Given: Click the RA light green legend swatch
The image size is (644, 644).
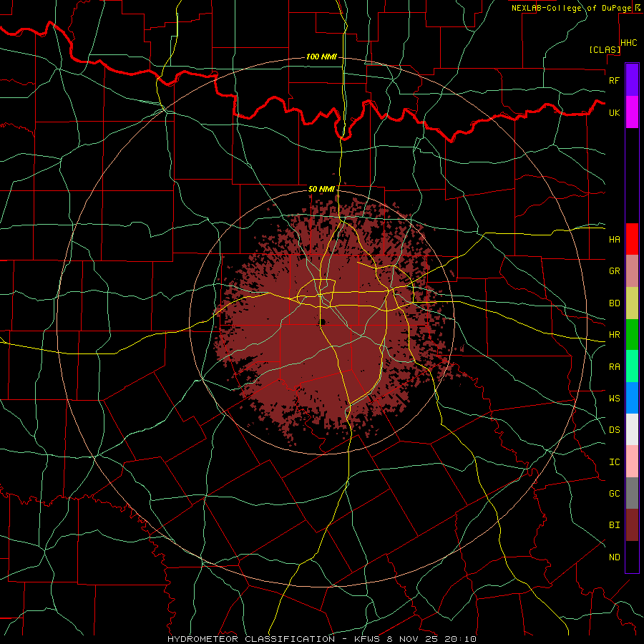Looking at the screenshot, I should click(x=632, y=366).
